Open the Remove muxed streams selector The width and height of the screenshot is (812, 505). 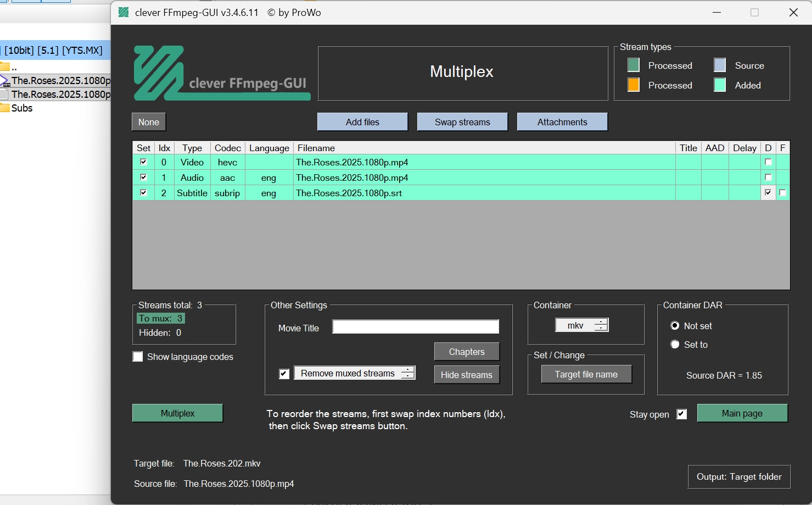354,373
